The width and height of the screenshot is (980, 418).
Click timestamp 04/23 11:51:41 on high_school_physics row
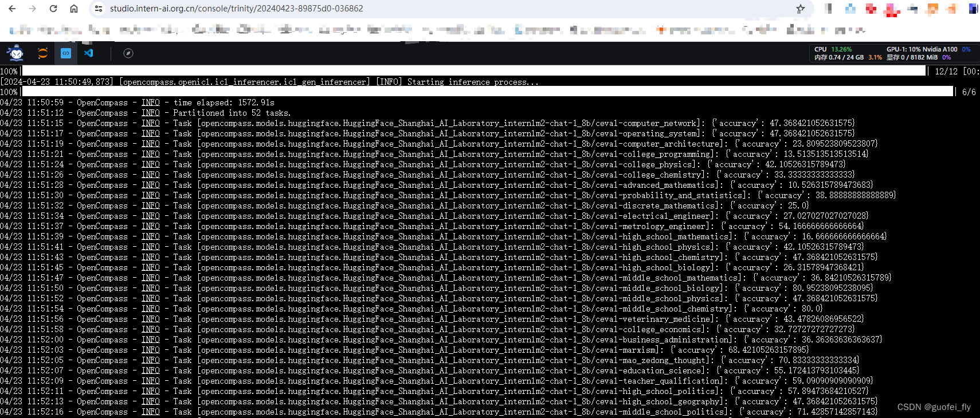pos(32,247)
